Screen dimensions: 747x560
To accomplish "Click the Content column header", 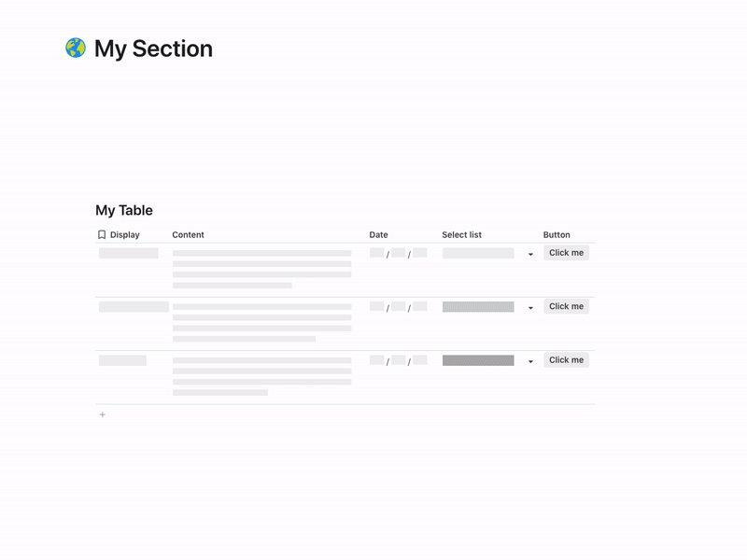I will 189,234.
